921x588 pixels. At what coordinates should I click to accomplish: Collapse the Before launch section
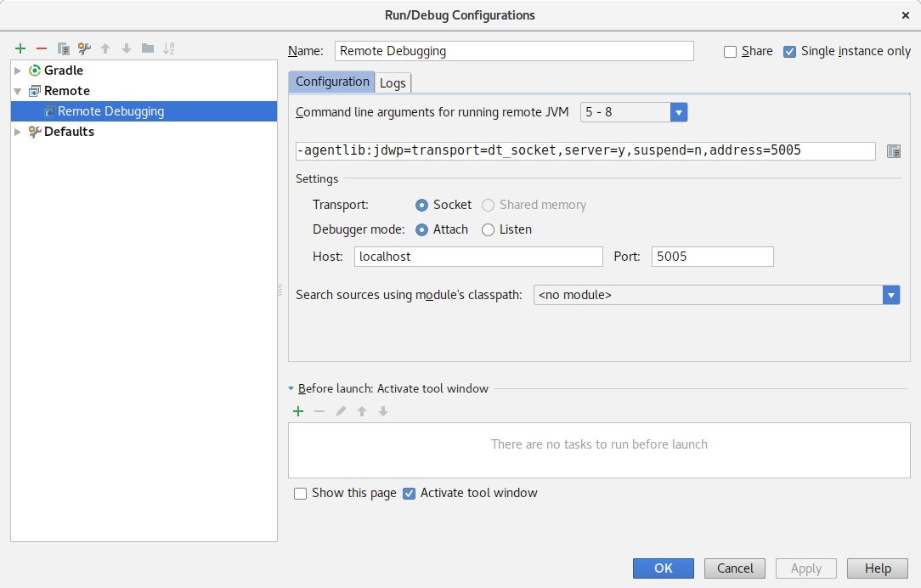[291, 388]
